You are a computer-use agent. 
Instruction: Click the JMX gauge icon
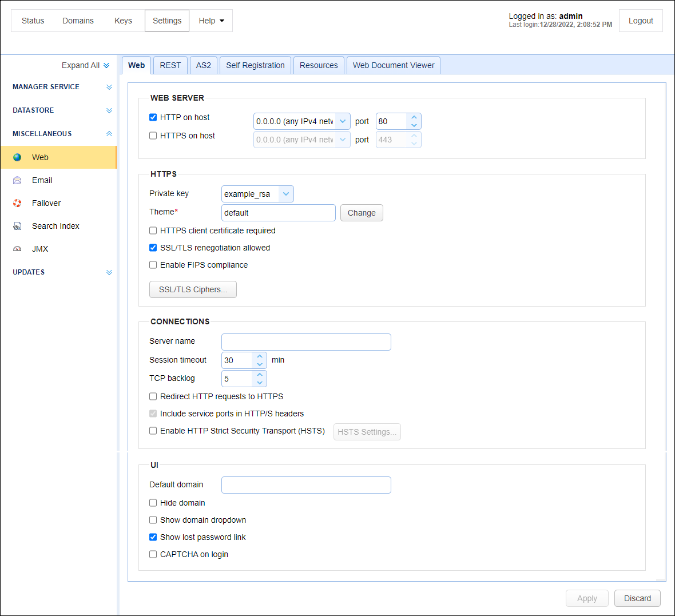17,249
